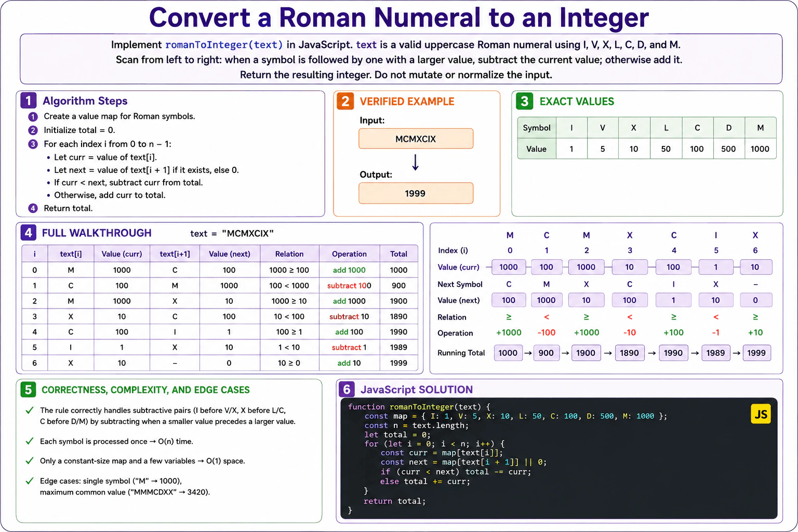
Task: Click the 'Relation' column header in walkthrough table
Action: coord(289,254)
